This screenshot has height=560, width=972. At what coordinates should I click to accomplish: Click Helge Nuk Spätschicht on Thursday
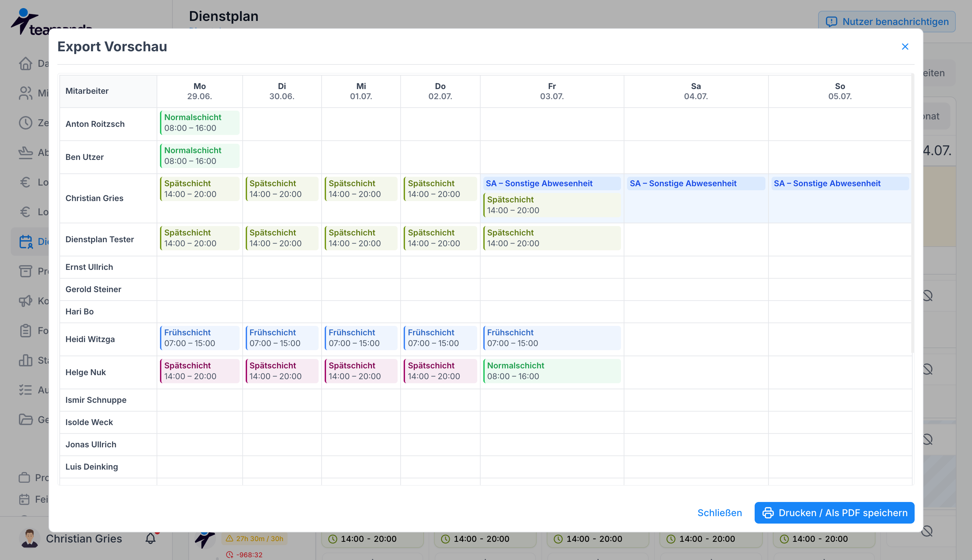tap(440, 371)
